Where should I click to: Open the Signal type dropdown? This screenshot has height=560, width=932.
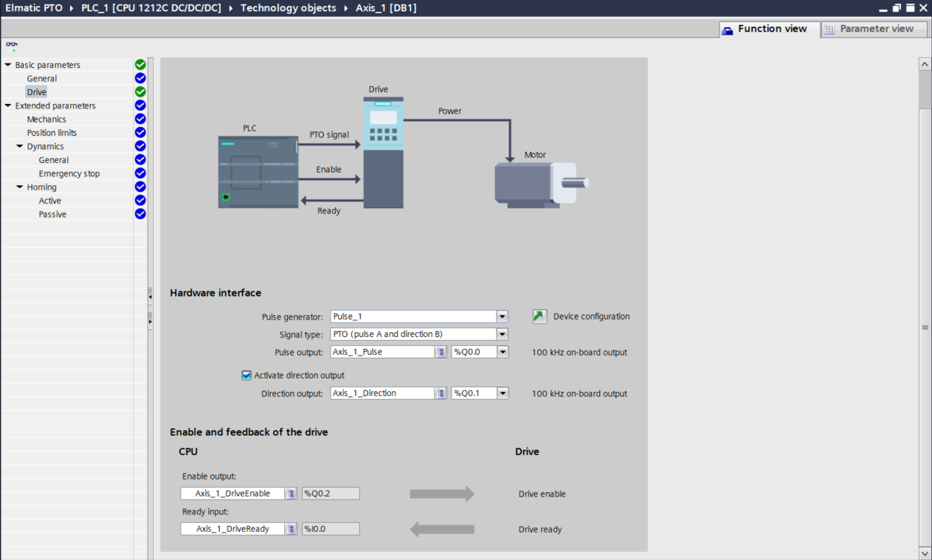click(x=503, y=334)
